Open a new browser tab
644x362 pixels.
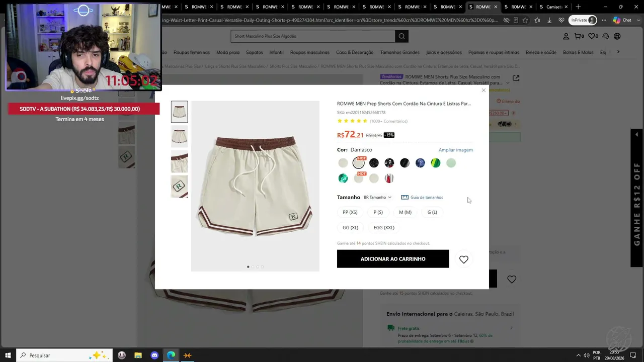click(578, 7)
